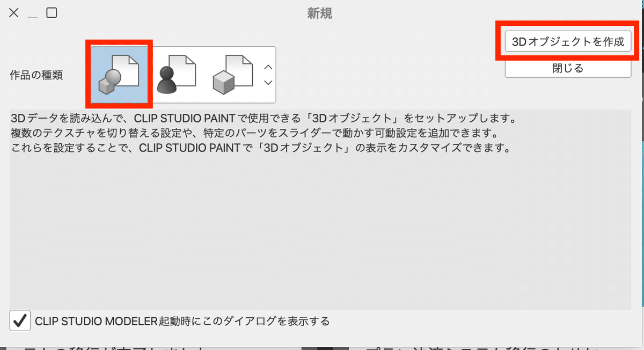Image resolution: width=644 pixels, height=350 pixels.
Task: Click the 新規 title bar text
Action: [x=320, y=13]
